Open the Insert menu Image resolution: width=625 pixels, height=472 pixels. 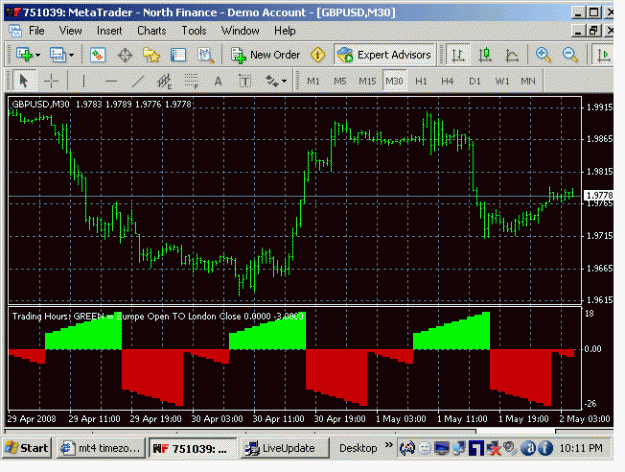109,31
